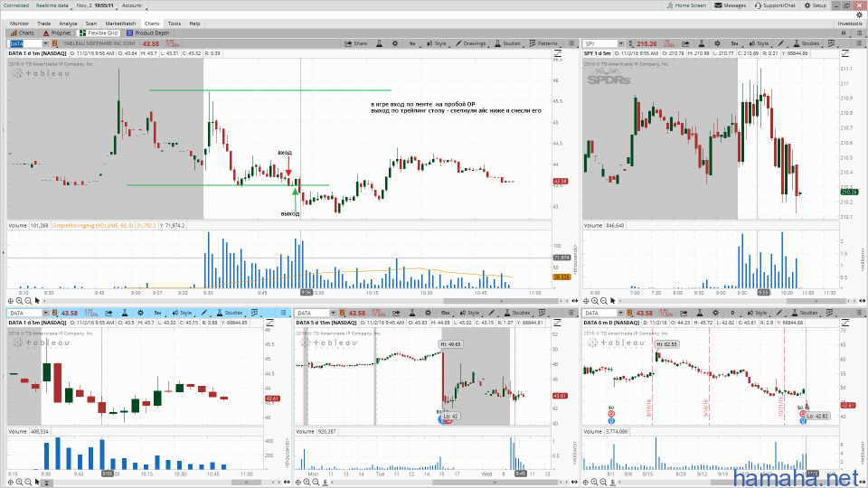This screenshot has width=868, height=488.
Task: Select the Flexible Grid sub-tab
Action: 99,33
